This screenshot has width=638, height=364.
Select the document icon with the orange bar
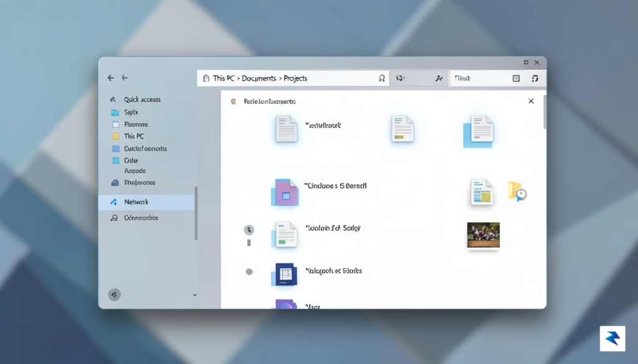coord(402,129)
